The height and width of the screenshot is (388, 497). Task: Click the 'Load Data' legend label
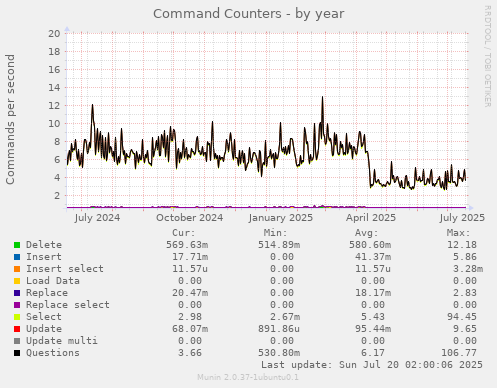[53, 281]
